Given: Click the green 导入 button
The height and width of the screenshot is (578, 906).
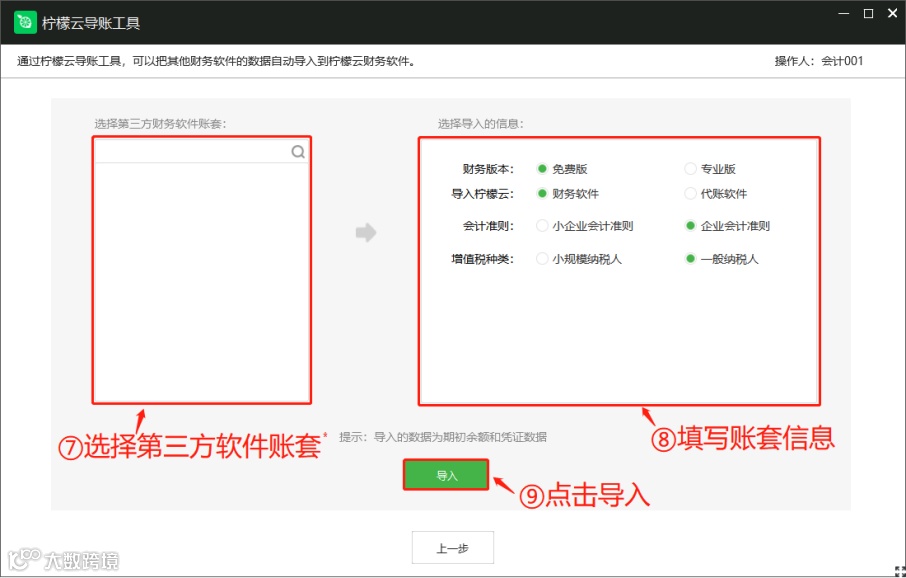Looking at the screenshot, I should click(446, 475).
